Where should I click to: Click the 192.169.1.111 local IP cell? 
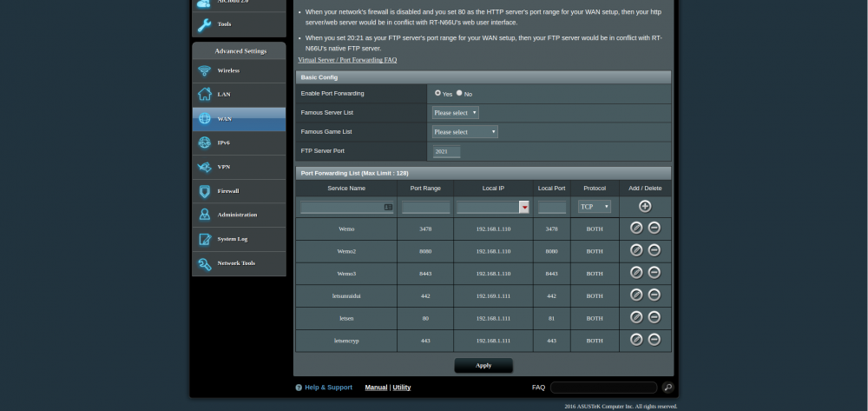493,295
